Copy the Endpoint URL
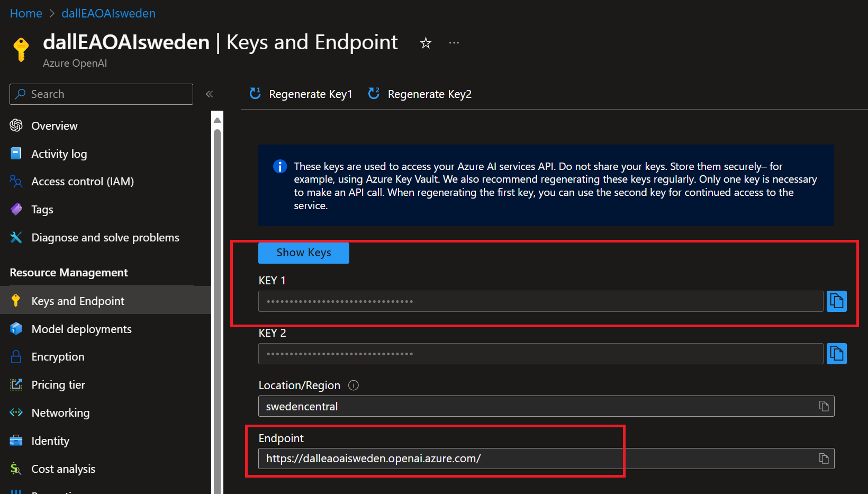The width and height of the screenshot is (868, 494). point(824,459)
